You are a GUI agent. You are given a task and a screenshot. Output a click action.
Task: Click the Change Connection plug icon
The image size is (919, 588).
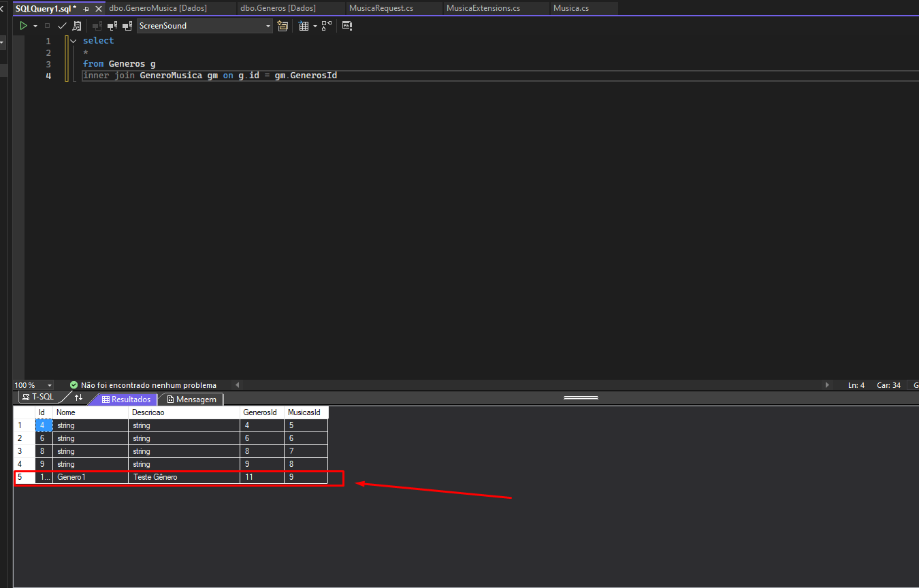pos(127,26)
